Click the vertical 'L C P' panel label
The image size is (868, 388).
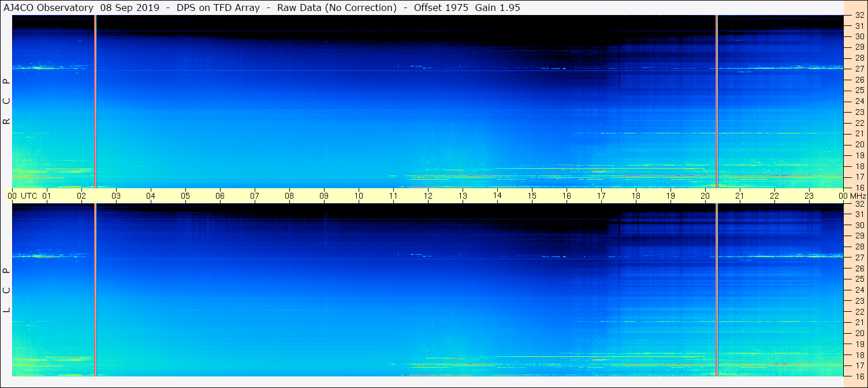coord(7,290)
